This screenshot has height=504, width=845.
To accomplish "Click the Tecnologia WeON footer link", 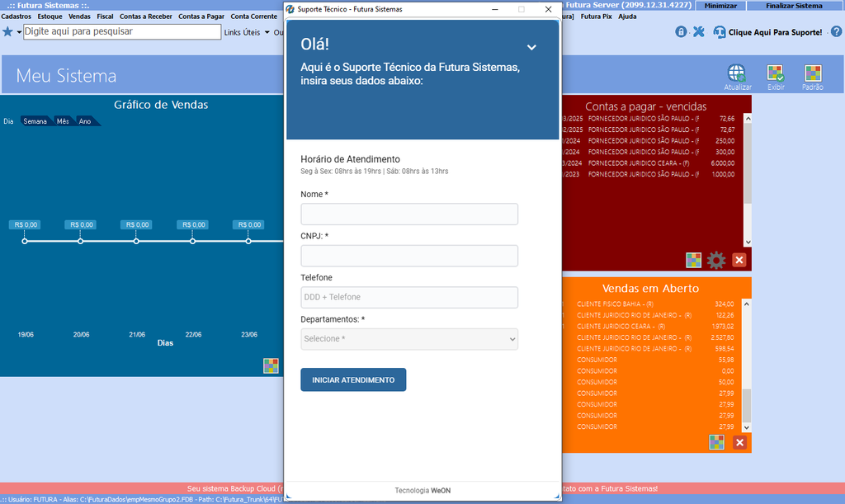I will point(422,491).
